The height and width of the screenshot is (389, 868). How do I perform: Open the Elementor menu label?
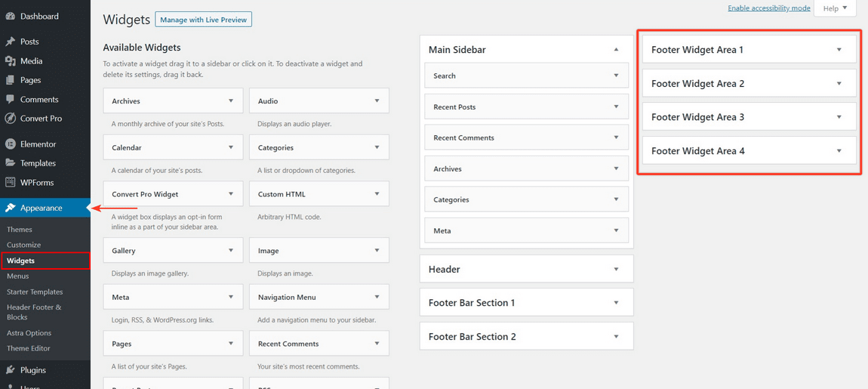[38, 144]
